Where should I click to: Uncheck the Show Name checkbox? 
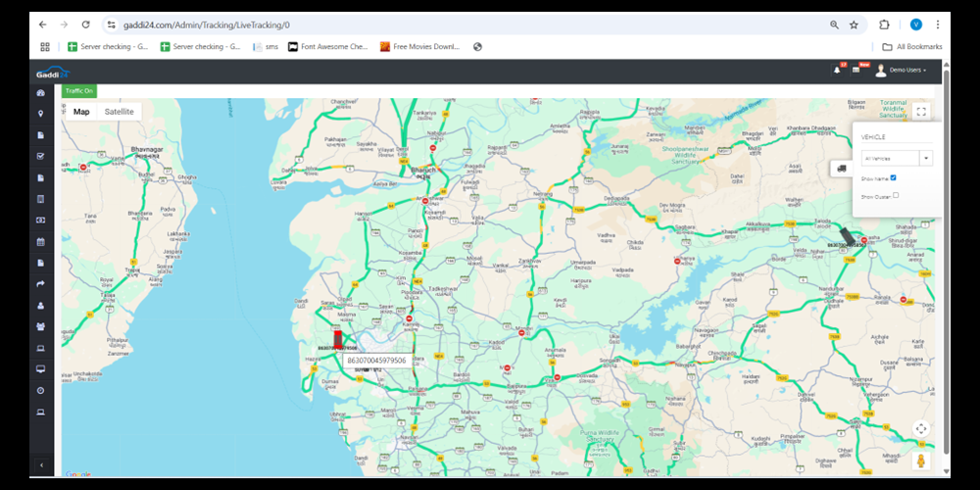[894, 177]
